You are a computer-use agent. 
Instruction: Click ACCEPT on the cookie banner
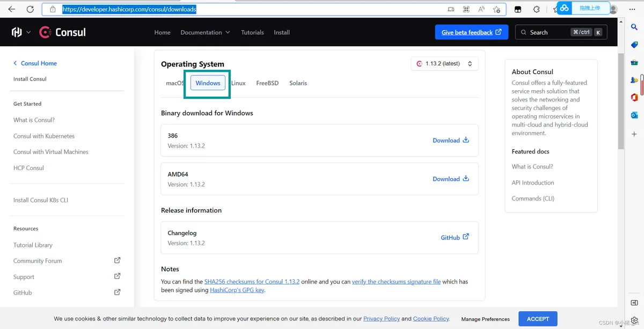click(x=538, y=319)
